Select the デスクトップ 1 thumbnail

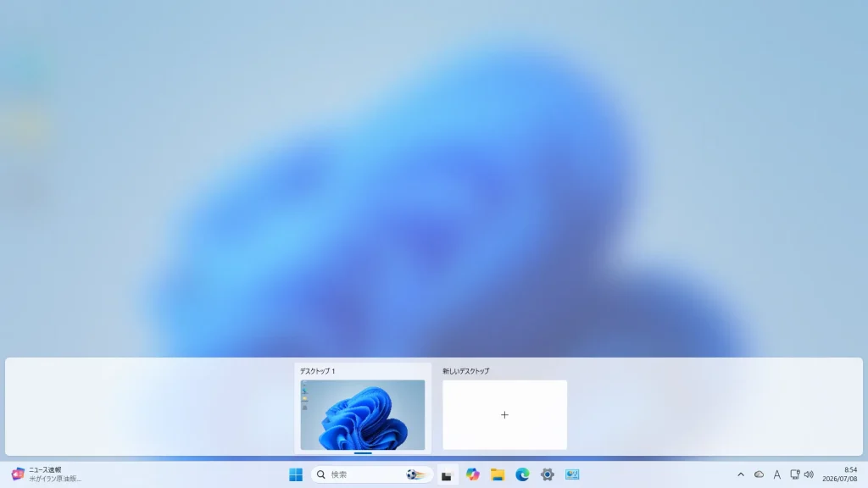pos(363,415)
